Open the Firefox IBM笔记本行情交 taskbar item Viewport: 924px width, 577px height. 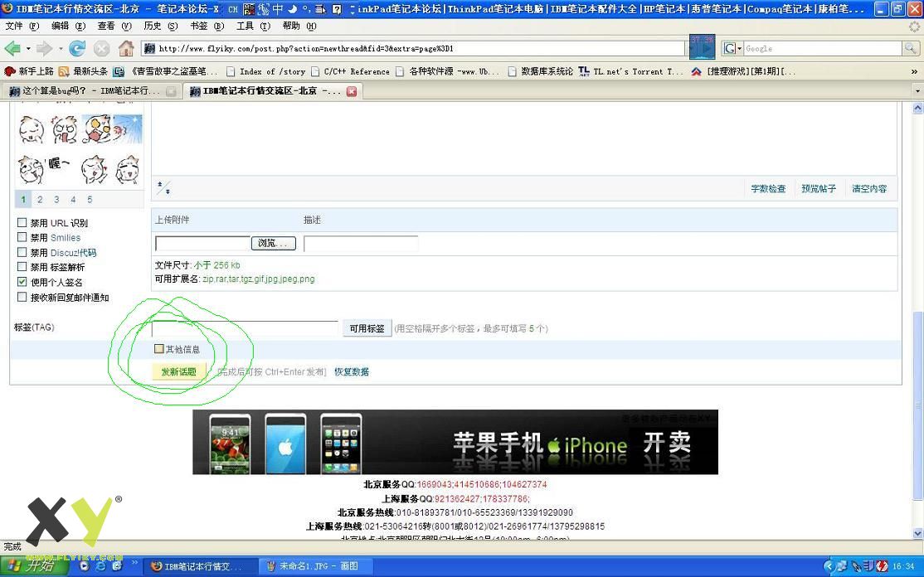coord(201,566)
